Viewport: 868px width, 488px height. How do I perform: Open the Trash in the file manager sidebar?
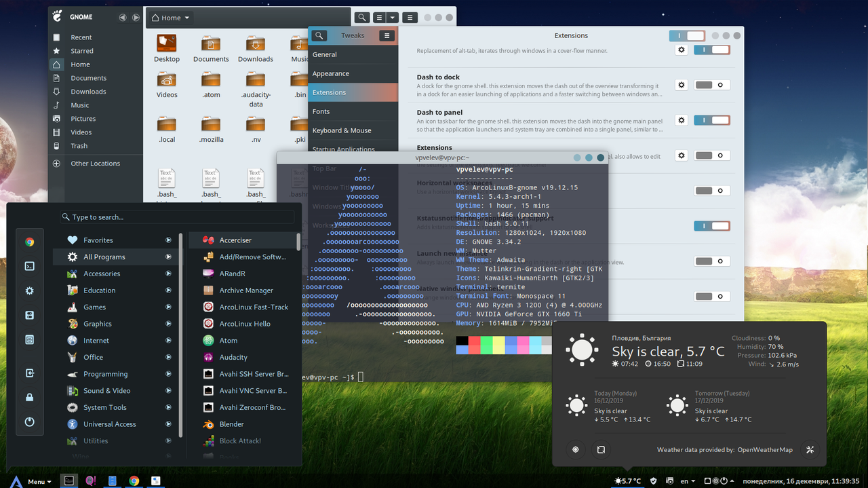(x=96, y=146)
